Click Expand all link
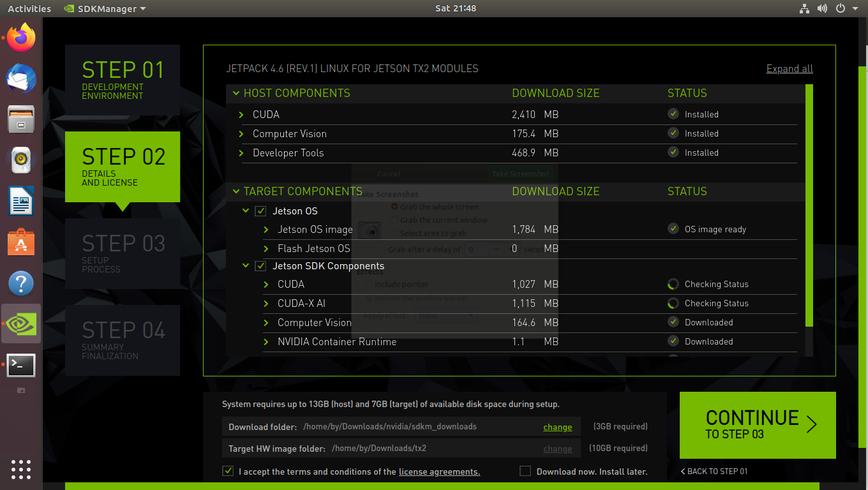 click(789, 68)
